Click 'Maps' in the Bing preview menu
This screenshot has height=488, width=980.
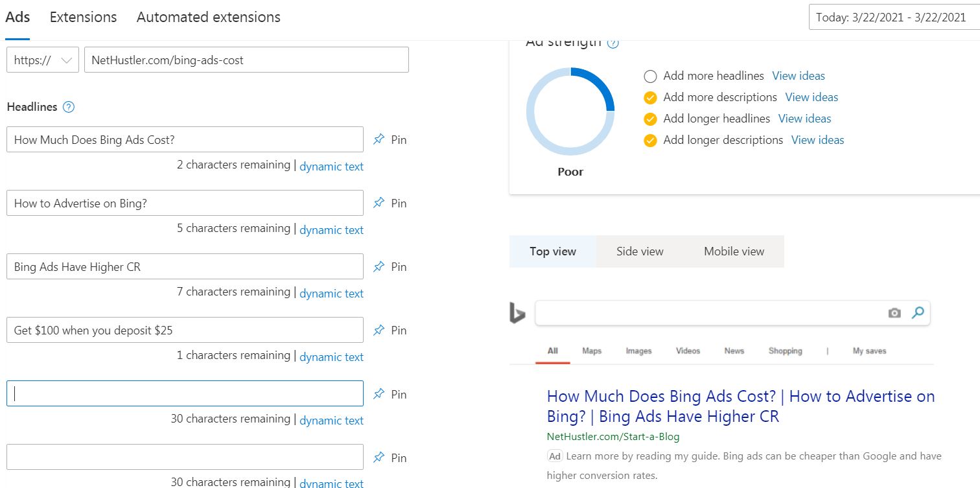(x=592, y=351)
